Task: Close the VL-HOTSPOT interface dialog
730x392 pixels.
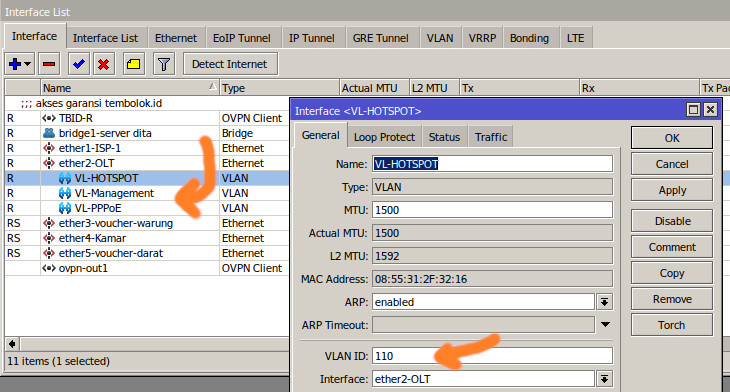Action: coord(710,110)
